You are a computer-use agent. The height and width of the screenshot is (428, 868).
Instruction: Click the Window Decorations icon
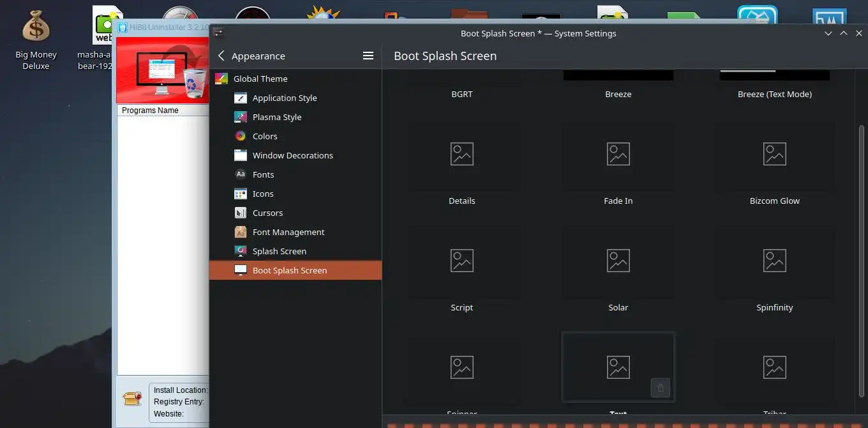241,155
